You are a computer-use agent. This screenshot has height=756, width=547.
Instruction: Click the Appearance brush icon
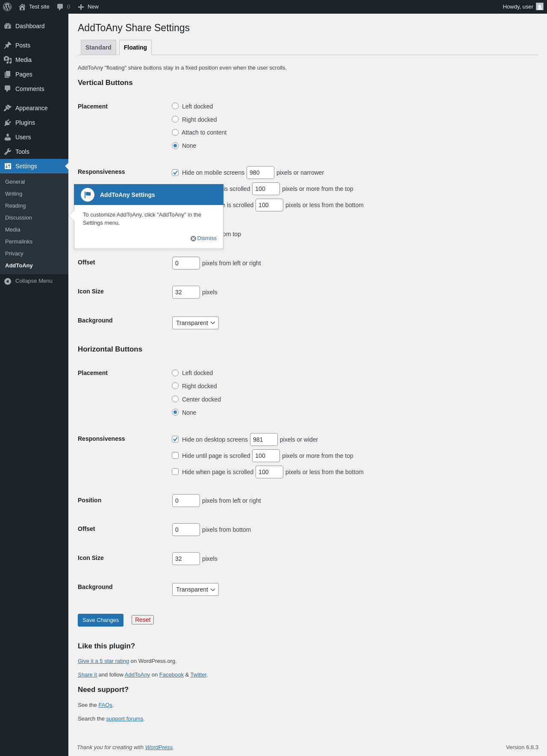point(8,108)
